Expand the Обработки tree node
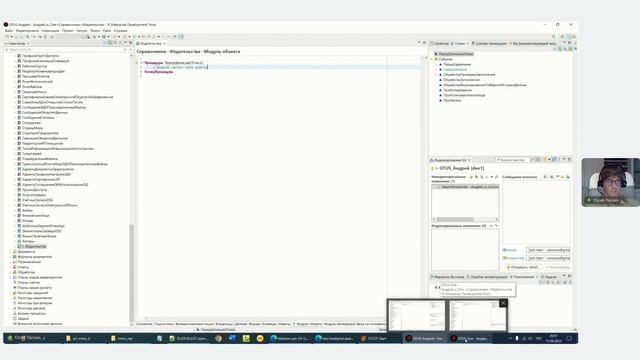The height and width of the screenshot is (360, 640). click(10, 272)
